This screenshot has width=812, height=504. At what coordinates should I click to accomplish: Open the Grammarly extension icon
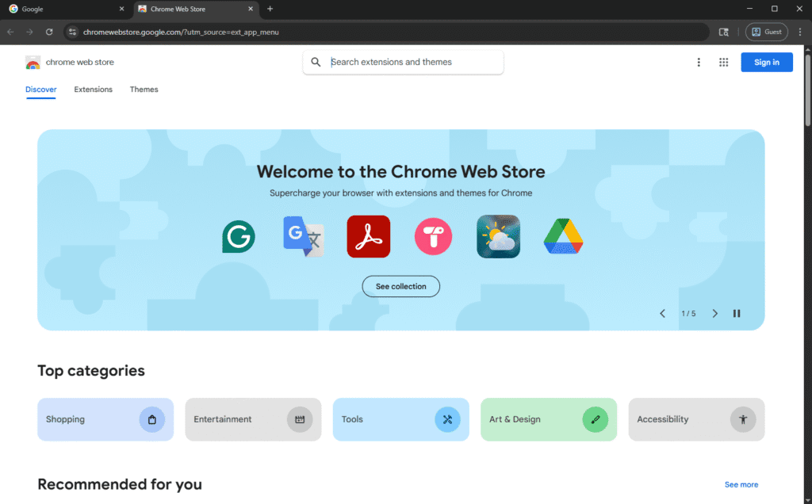tap(238, 236)
